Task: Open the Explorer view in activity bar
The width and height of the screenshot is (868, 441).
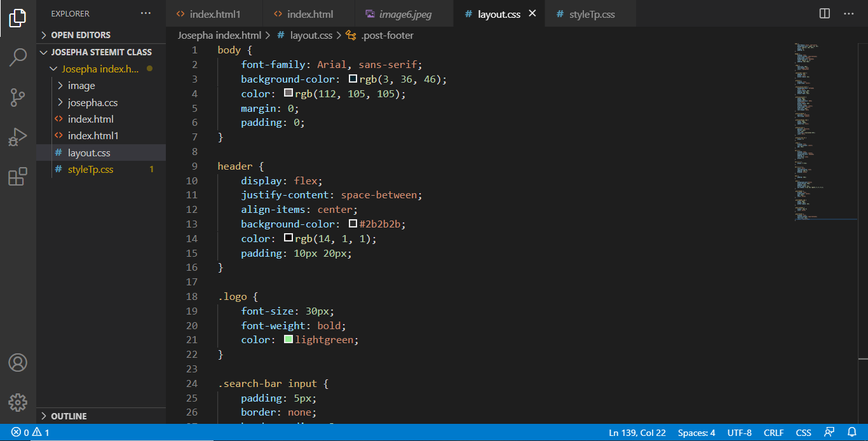Action: coord(18,18)
